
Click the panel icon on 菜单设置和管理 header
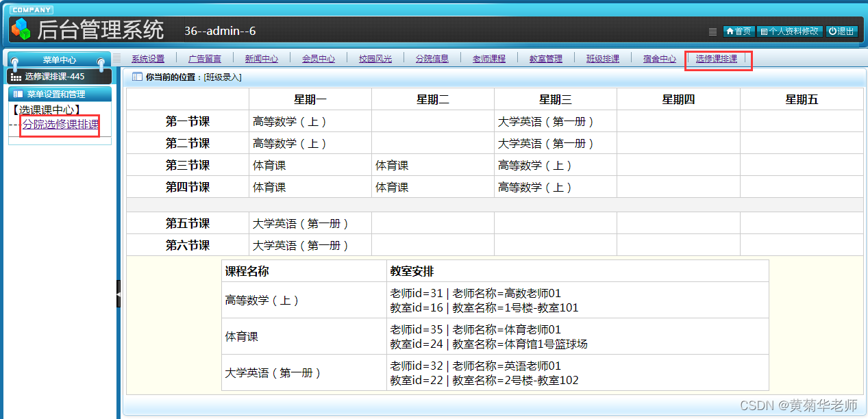18,94
